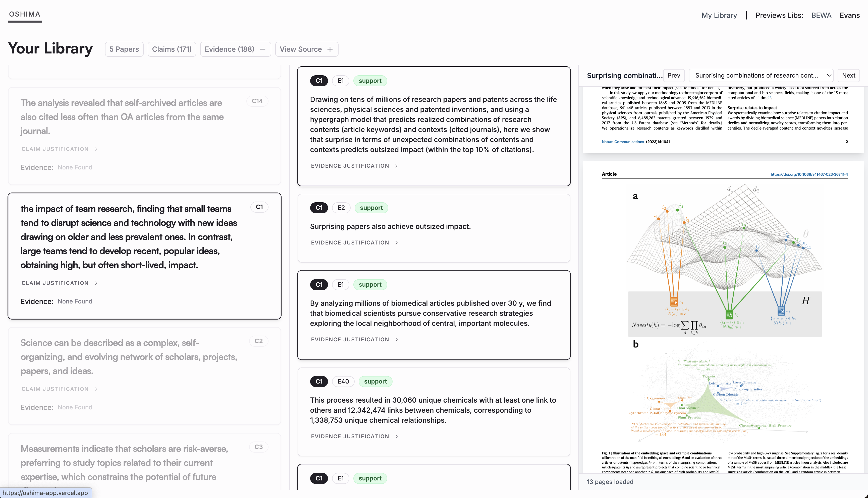Toggle the Claims (171) filter
The width and height of the screenshot is (868, 498).
point(171,49)
